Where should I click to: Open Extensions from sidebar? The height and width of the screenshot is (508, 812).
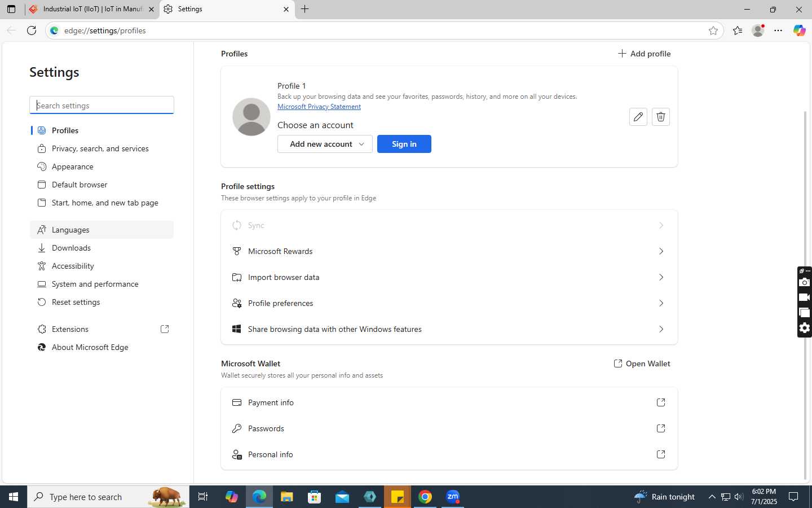point(101,329)
